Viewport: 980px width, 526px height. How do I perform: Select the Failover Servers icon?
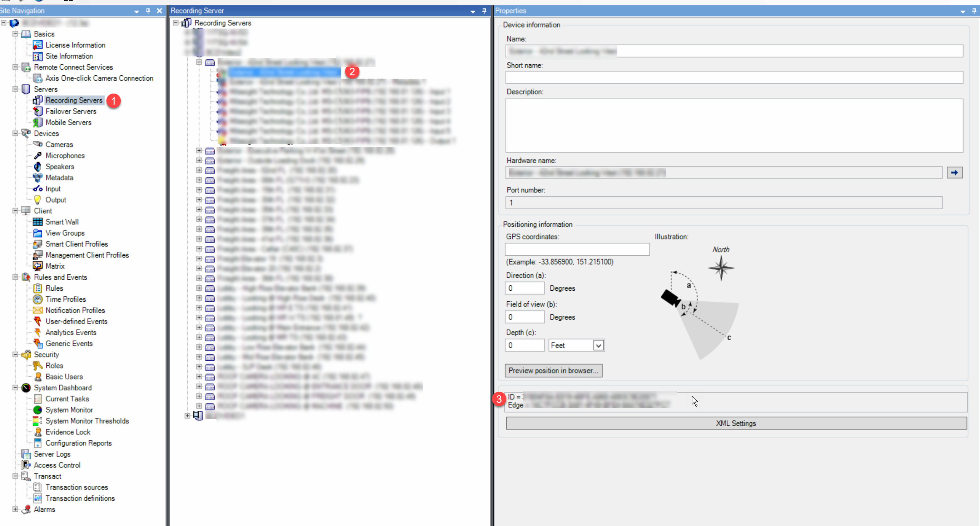37,111
